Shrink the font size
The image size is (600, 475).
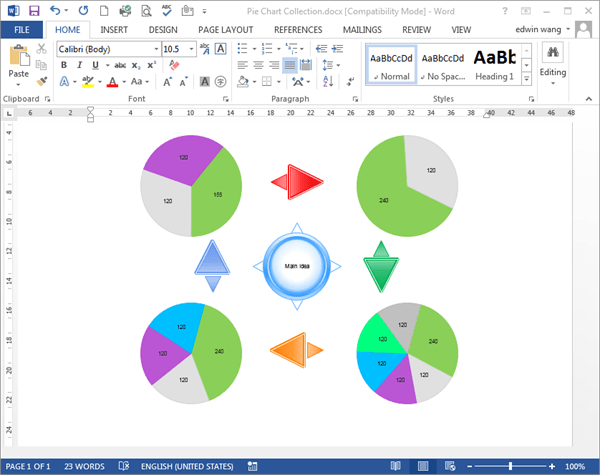pyautogui.click(x=184, y=82)
